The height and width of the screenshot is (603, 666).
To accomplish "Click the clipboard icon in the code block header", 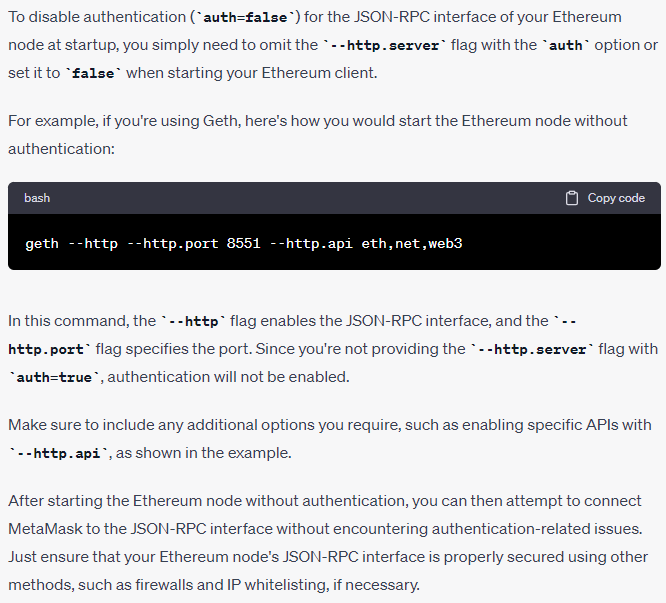I will pyautogui.click(x=572, y=198).
